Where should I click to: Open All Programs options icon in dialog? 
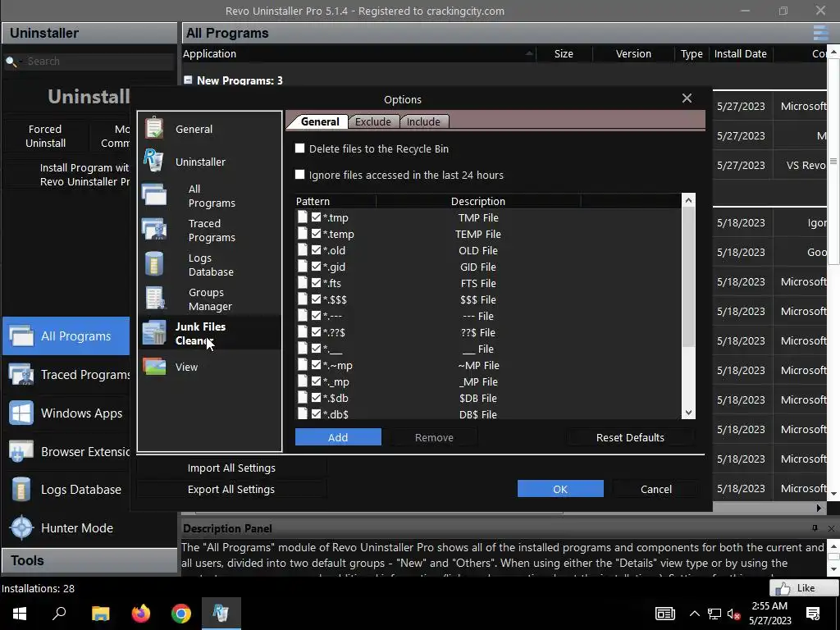point(154,194)
